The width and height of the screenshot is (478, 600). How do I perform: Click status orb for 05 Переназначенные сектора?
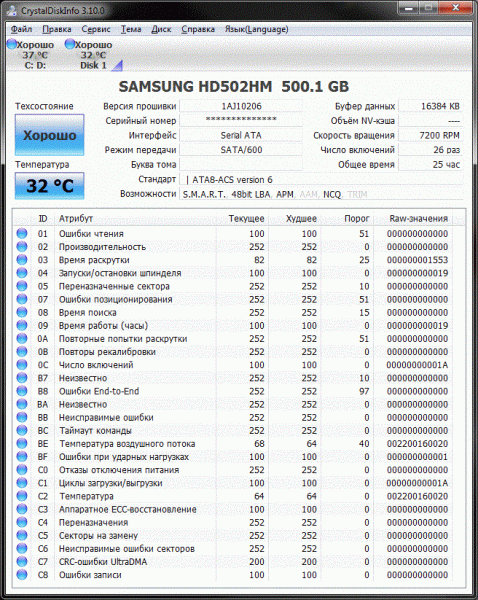(x=22, y=286)
